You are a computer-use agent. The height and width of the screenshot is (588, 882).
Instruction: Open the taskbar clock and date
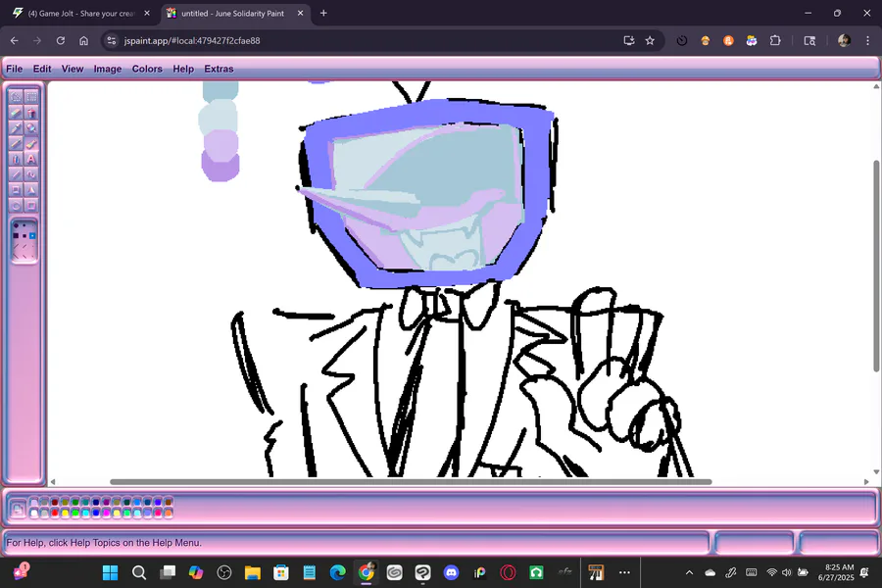click(838, 572)
